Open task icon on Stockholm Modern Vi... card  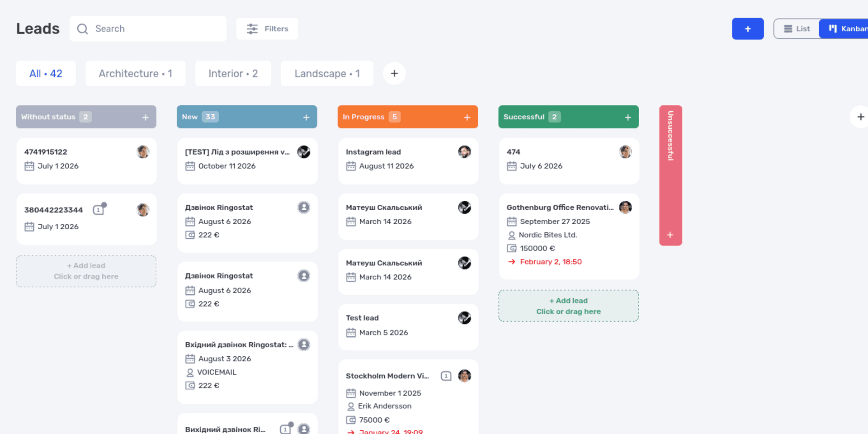click(446, 376)
